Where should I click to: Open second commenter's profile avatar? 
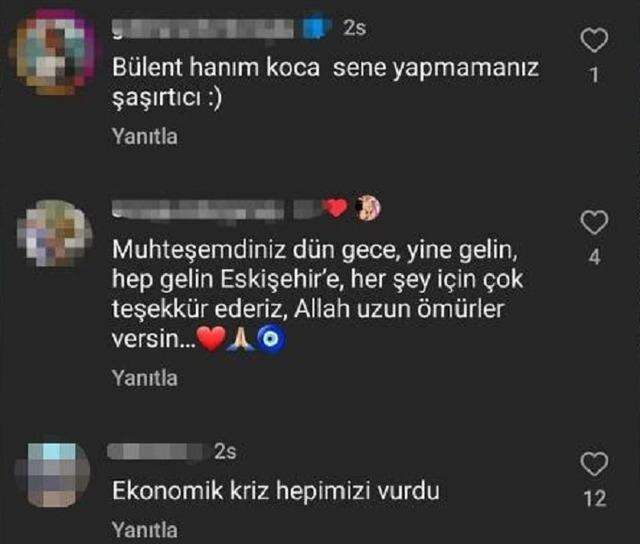point(54,233)
